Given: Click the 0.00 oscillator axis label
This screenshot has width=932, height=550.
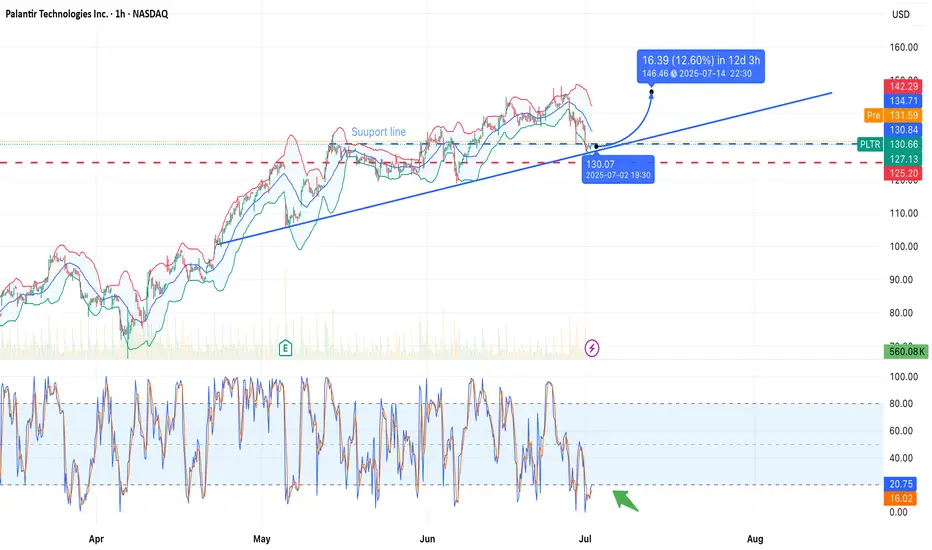Looking at the screenshot, I should pyautogui.click(x=898, y=512).
